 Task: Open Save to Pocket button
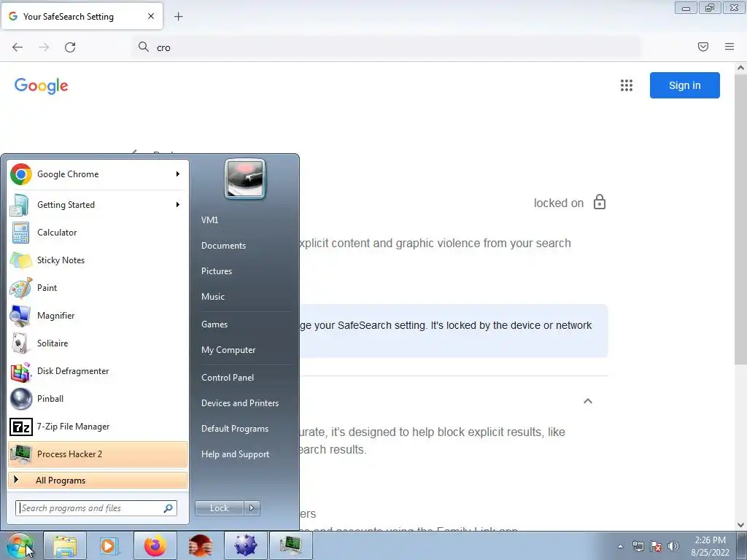coord(703,47)
